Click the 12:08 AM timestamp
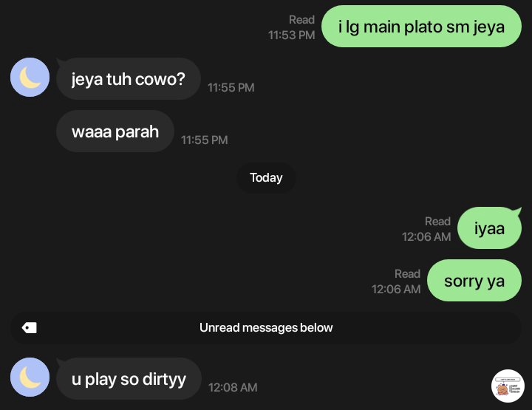Image resolution: width=532 pixels, height=410 pixels. click(x=233, y=387)
